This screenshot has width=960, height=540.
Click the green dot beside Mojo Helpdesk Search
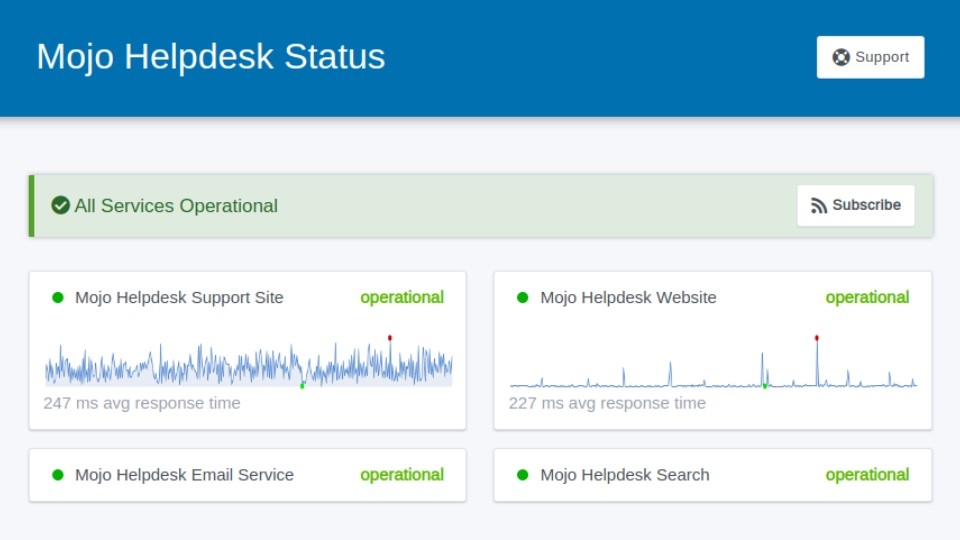pyautogui.click(x=522, y=475)
